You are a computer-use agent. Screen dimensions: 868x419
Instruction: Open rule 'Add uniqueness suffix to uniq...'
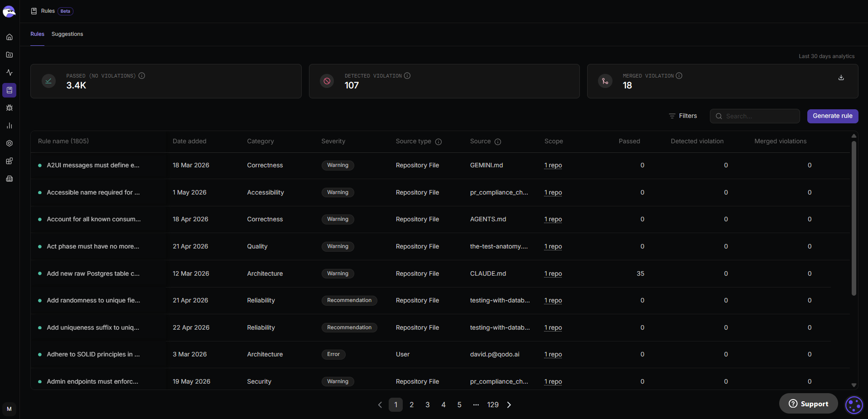93,328
